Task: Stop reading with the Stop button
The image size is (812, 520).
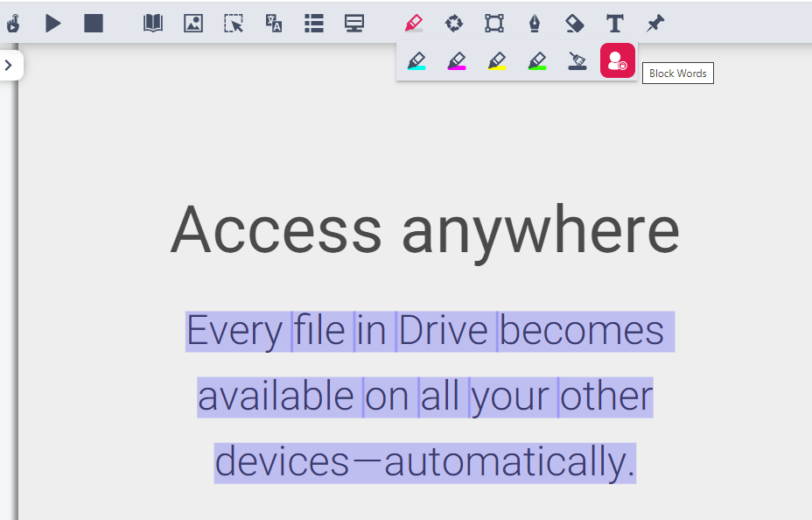Action: [x=94, y=24]
